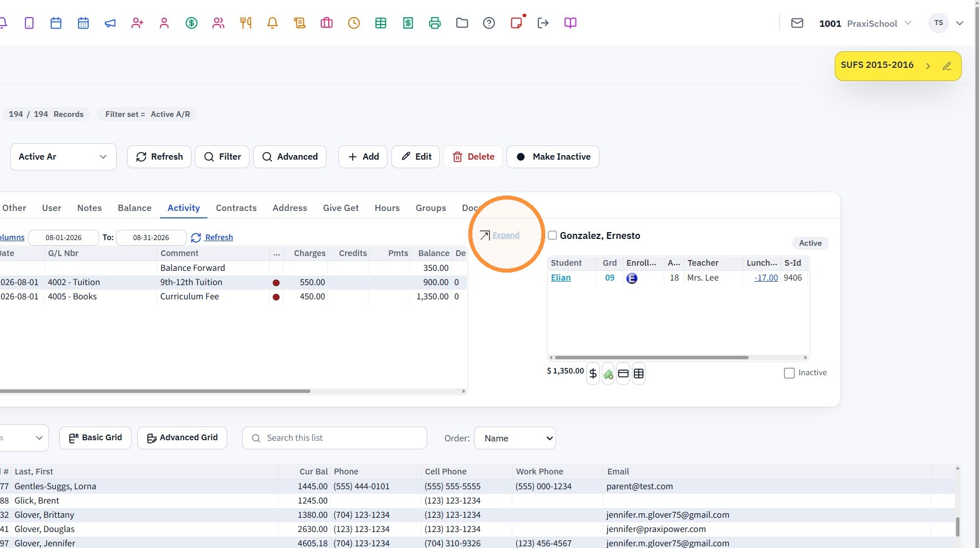Click the table icon button beside the card icon
The height and width of the screenshot is (548, 980).
pyautogui.click(x=639, y=374)
